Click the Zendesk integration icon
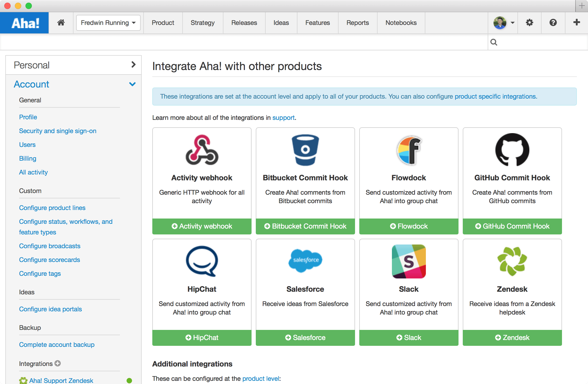 point(512,261)
